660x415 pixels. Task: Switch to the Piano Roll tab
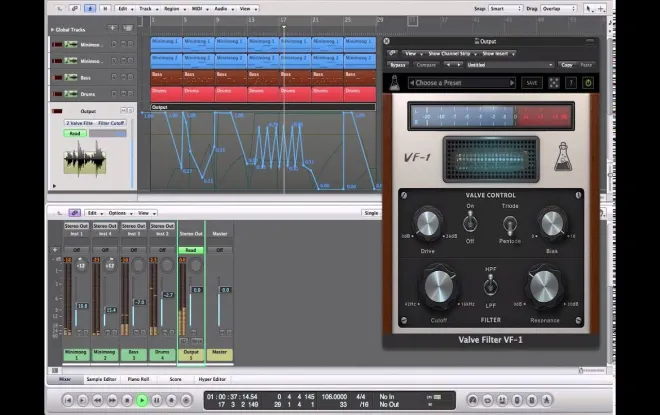(138, 379)
